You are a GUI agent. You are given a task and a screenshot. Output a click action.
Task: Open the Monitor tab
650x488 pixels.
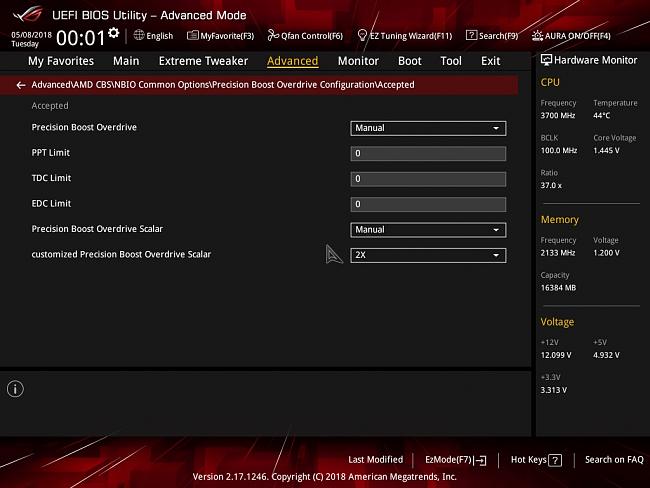tap(358, 61)
